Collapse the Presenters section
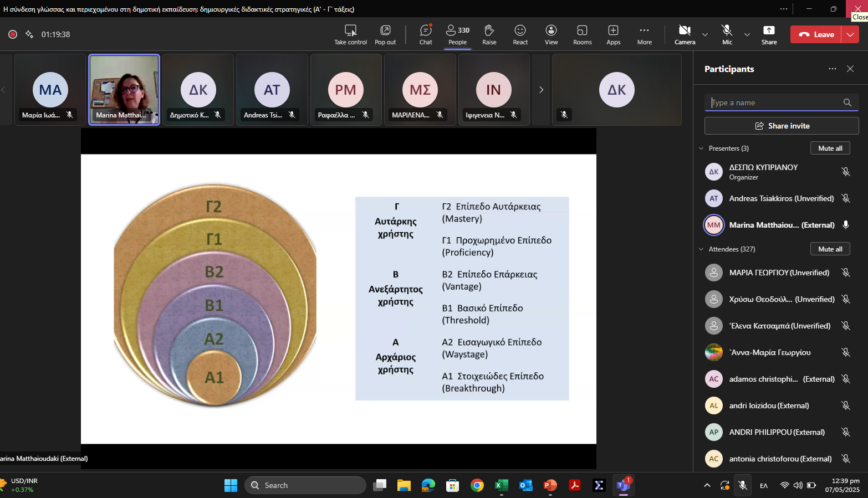 point(701,148)
